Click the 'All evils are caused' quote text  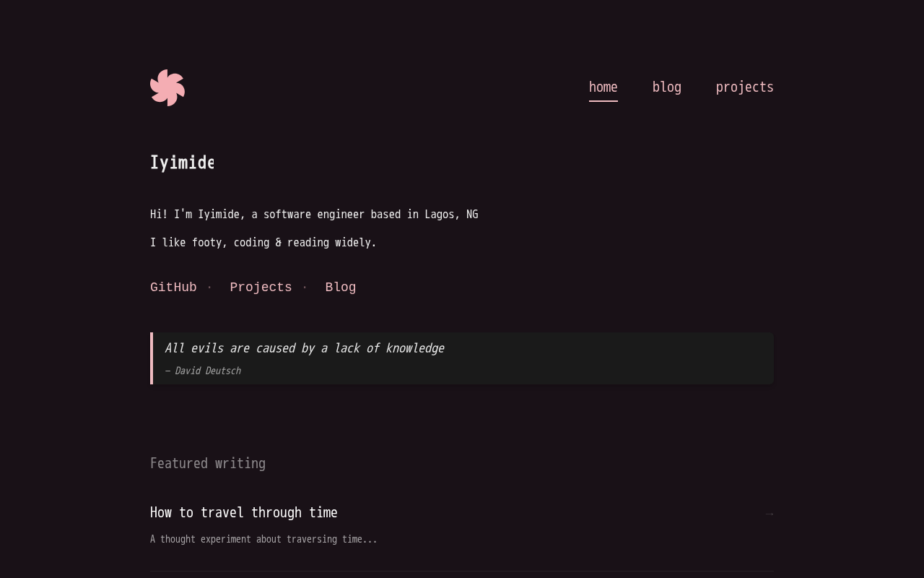click(x=304, y=348)
